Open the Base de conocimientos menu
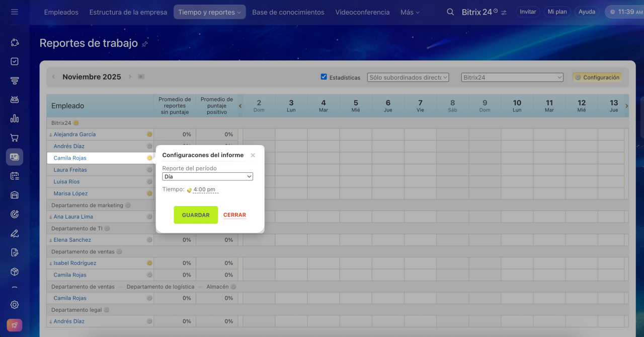The width and height of the screenshot is (644, 337). click(288, 12)
